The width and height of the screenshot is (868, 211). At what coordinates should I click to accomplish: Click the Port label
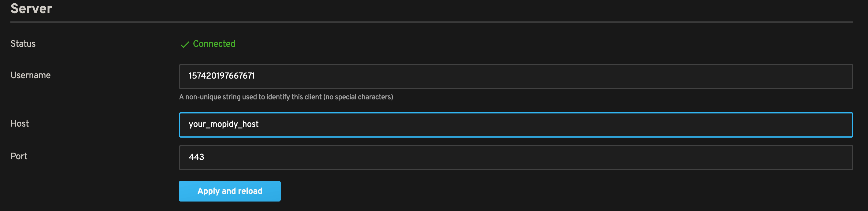[19, 156]
